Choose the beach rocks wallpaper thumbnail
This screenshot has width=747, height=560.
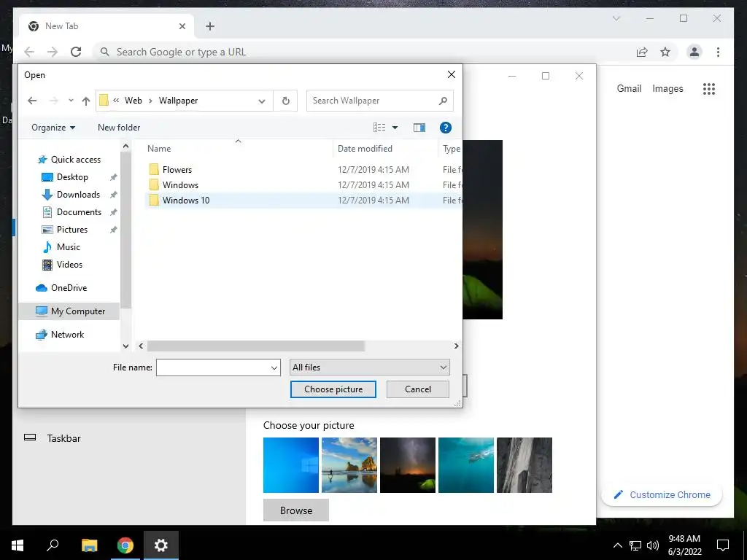click(349, 465)
